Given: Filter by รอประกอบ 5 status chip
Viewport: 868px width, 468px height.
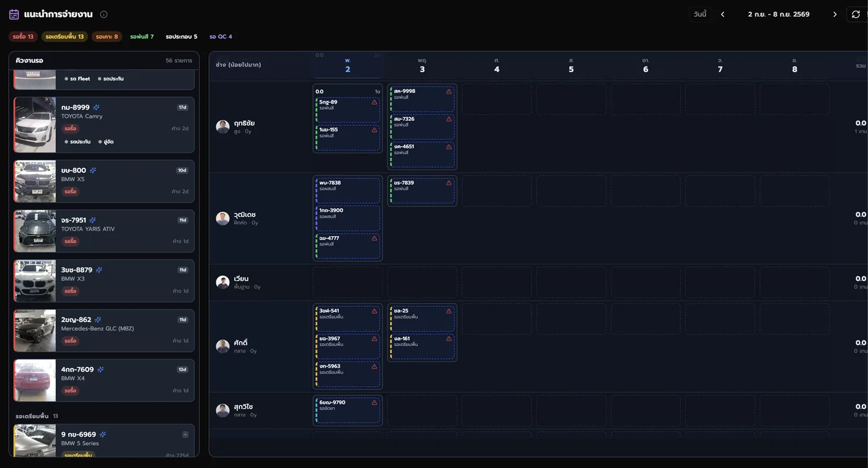Looking at the screenshot, I should click(x=181, y=37).
